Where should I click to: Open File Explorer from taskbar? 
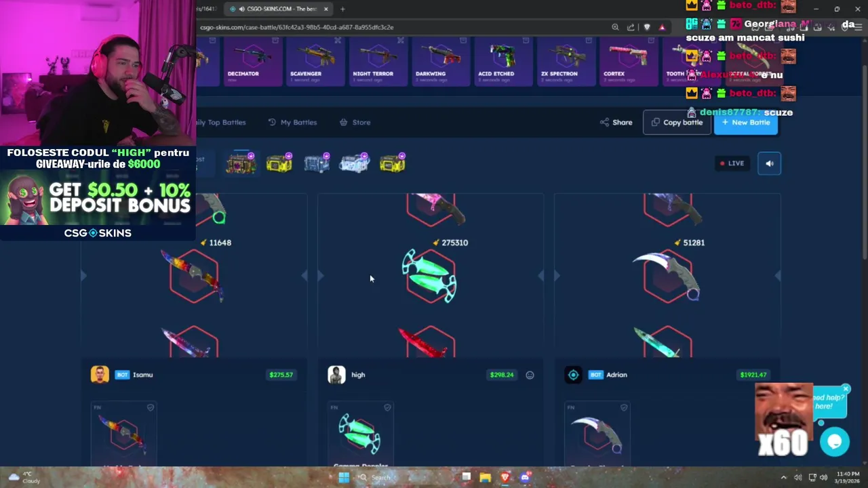coord(485,478)
